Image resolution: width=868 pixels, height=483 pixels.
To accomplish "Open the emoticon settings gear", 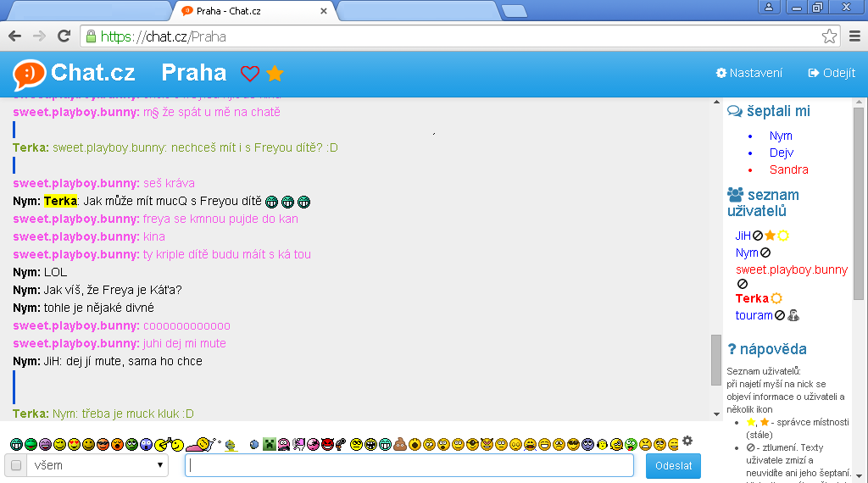I will [x=687, y=441].
